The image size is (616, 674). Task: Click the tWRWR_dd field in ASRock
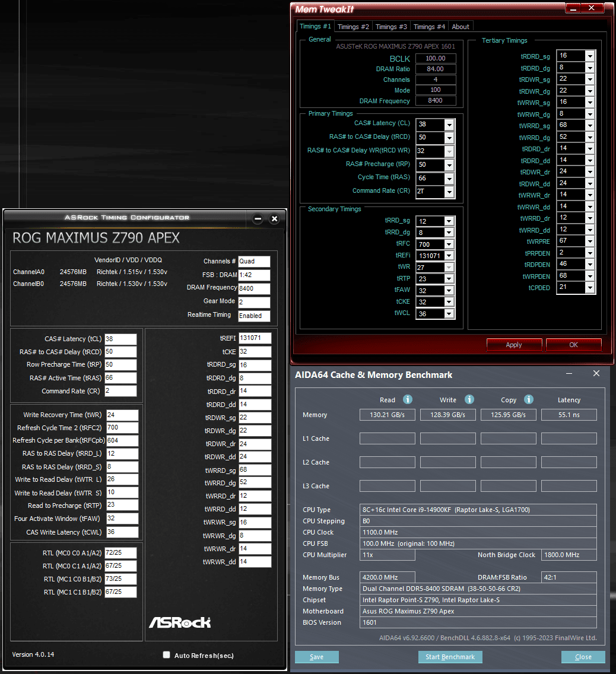(x=255, y=562)
